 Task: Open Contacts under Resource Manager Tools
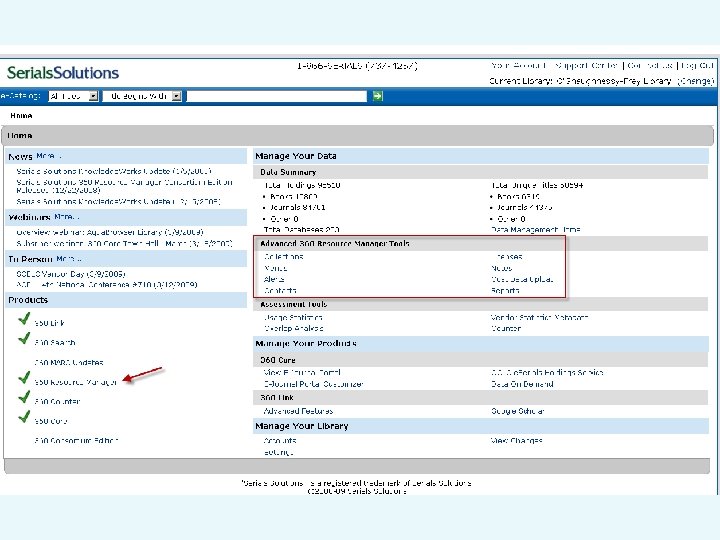280,291
